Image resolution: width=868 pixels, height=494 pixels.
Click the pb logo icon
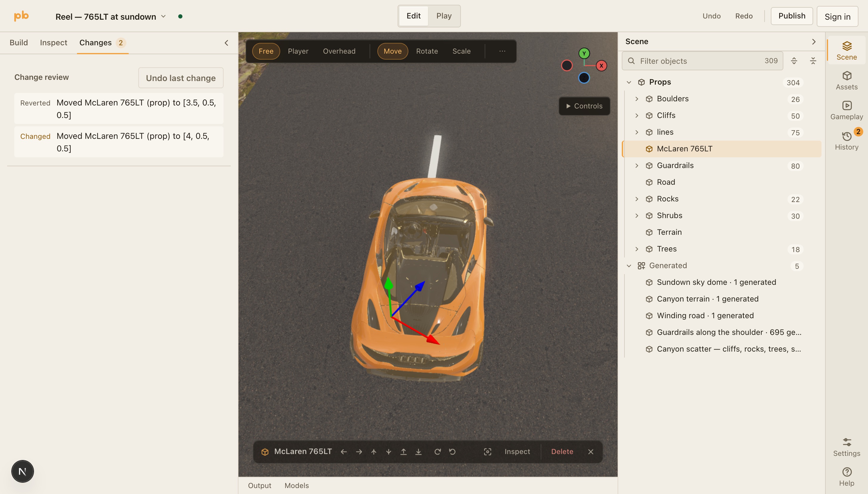tap(21, 16)
